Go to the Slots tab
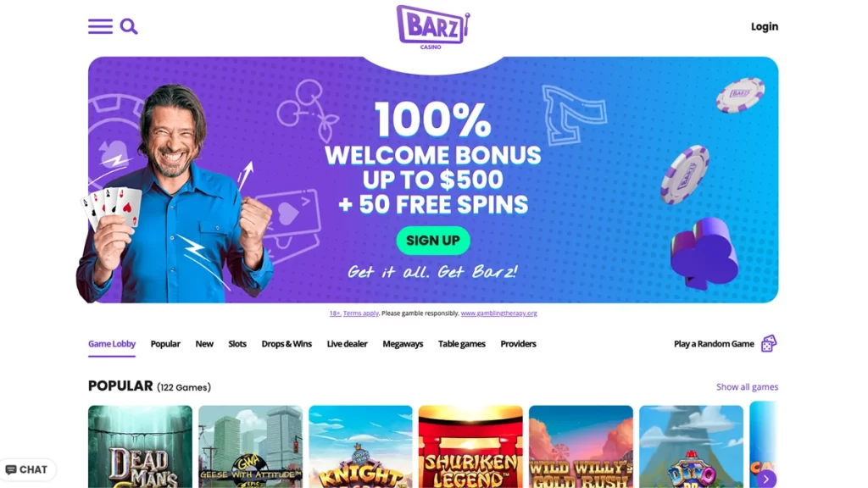868x488 pixels. click(237, 344)
